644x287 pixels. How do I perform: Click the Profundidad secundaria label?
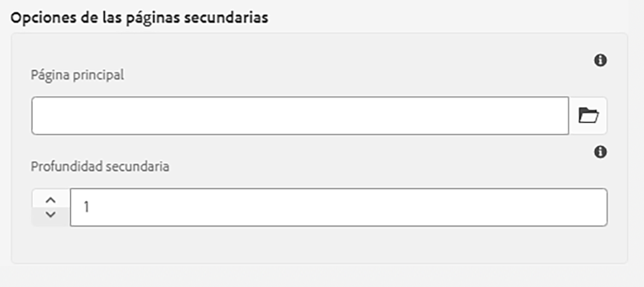[100, 167]
